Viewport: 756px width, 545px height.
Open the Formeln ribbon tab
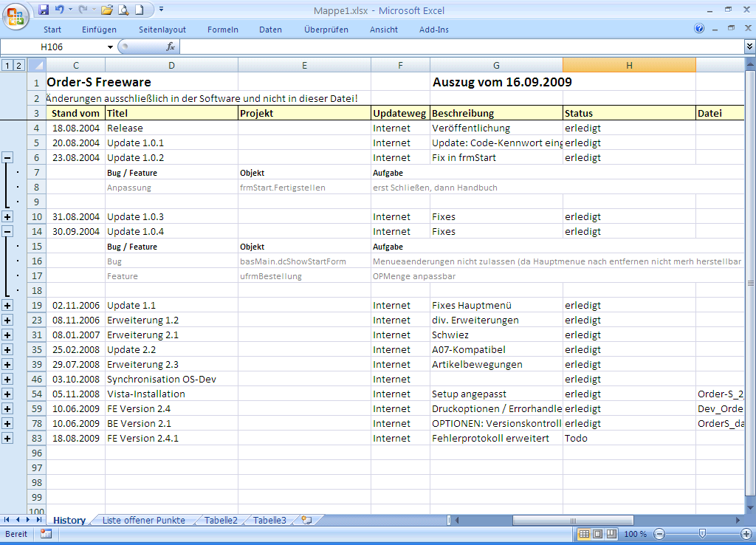223,30
